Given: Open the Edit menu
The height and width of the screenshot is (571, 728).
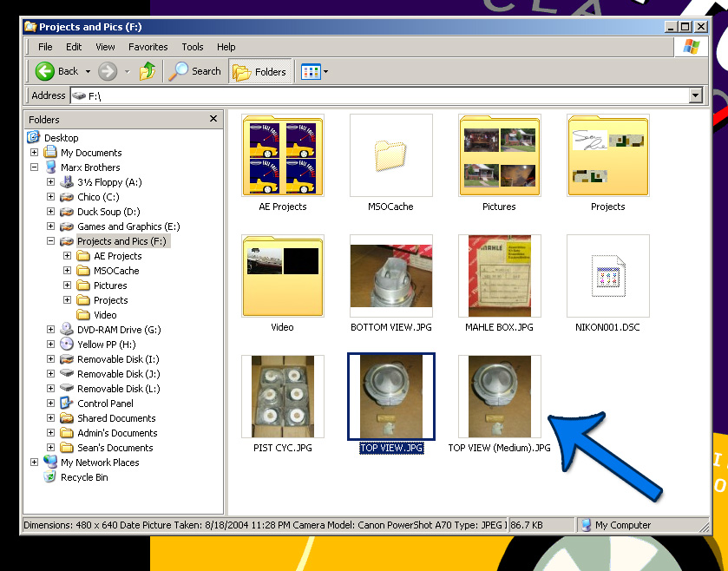Looking at the screenshot, I should [x=74, y=47].
